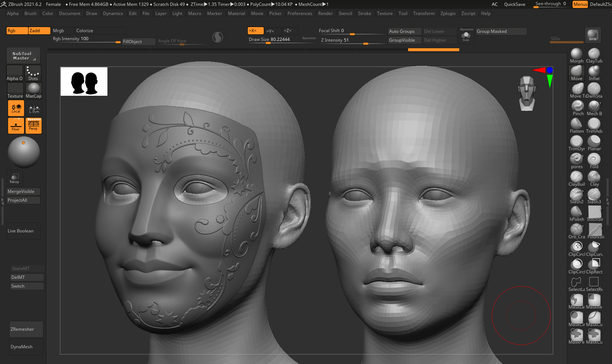
Task: Select the TrimDynamic brush
Action: click(577, 143)
